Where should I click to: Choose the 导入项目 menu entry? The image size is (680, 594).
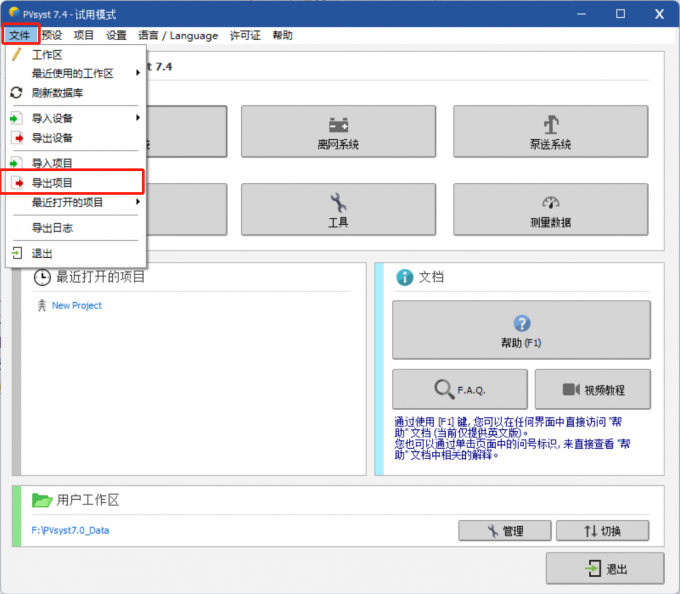(52, 163)
